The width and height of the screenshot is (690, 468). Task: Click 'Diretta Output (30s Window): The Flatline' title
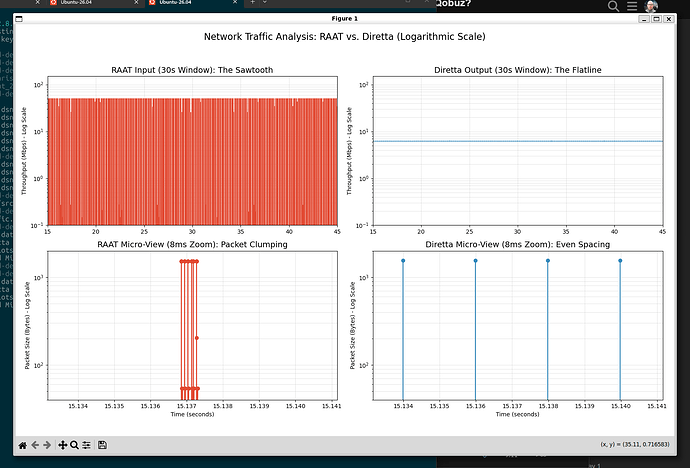click(518, 70)
